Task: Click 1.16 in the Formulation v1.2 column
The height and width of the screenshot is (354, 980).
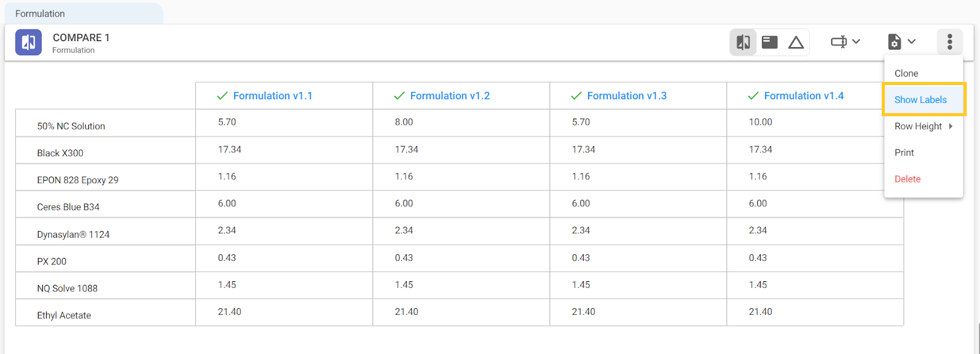Action: (404, 176)
